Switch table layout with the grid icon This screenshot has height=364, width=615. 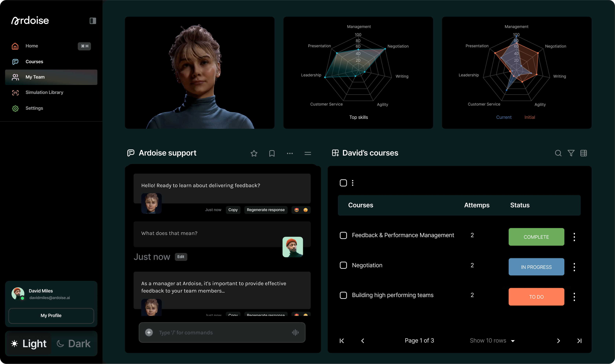coord(584,153)
